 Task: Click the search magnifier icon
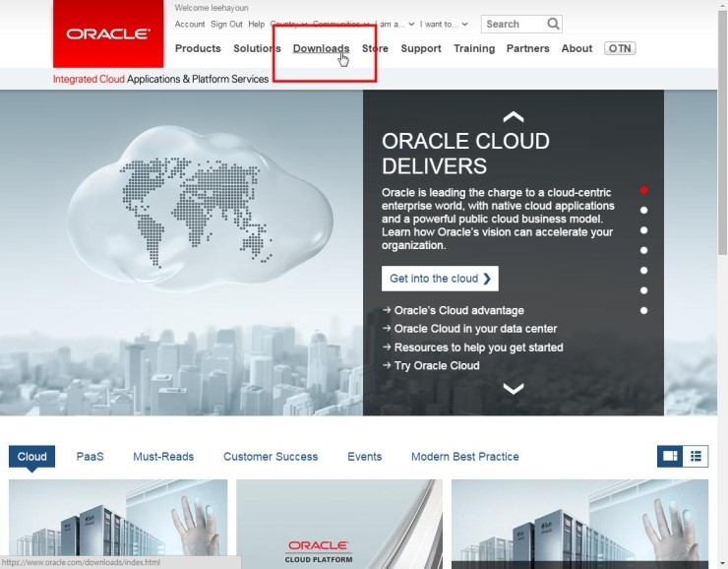click(x=553, y=24)
